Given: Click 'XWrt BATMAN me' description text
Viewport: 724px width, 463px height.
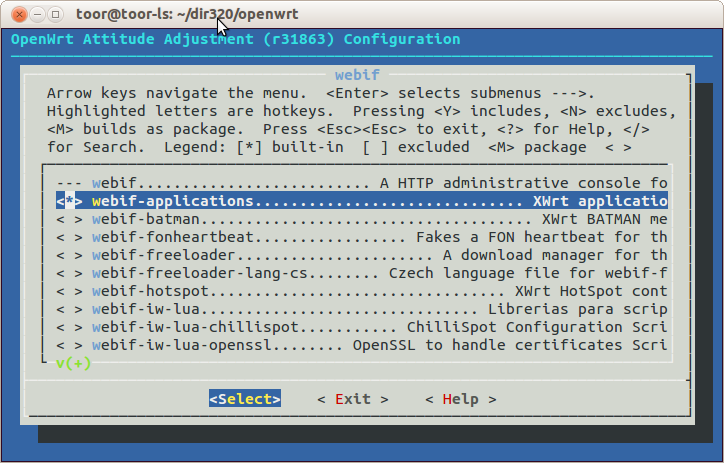Looking at the screenshot, I should pyautogui.click(x=605, y=219).
